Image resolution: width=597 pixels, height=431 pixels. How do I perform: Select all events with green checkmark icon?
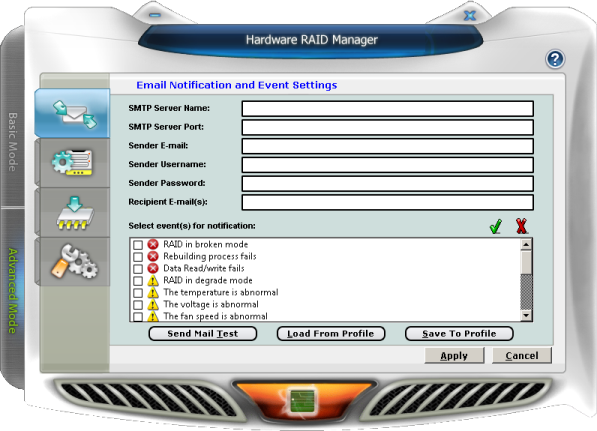[x=495, y=226]
